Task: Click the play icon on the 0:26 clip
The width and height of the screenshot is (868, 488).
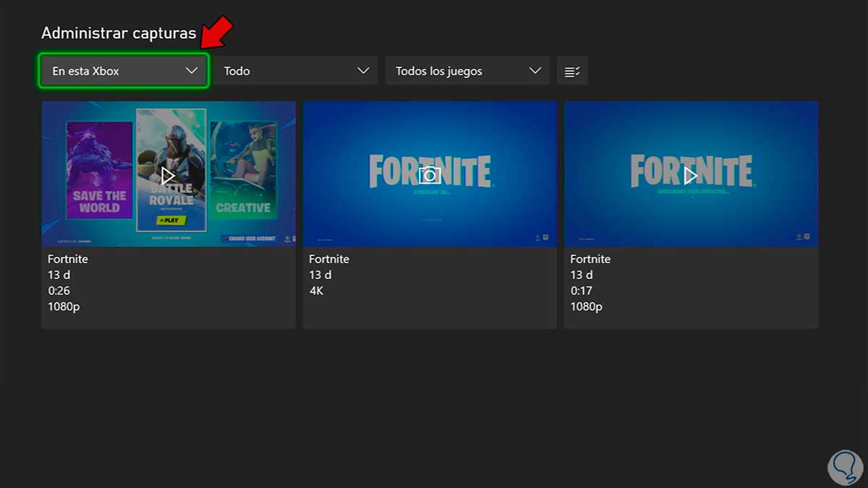Action: (169, 175)
